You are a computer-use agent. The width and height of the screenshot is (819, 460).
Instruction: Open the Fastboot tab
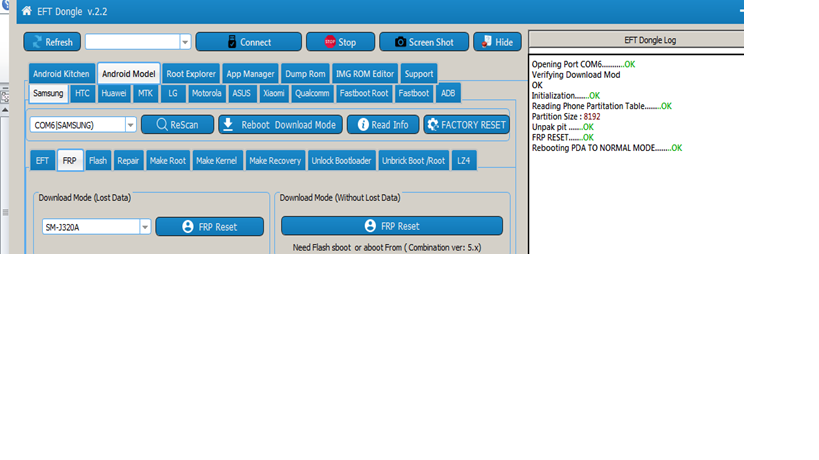click(413, 93)
